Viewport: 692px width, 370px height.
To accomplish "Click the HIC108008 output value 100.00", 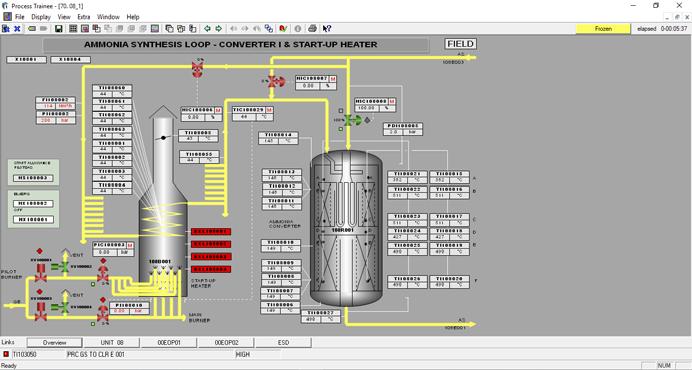I will (x=367, y=108).
